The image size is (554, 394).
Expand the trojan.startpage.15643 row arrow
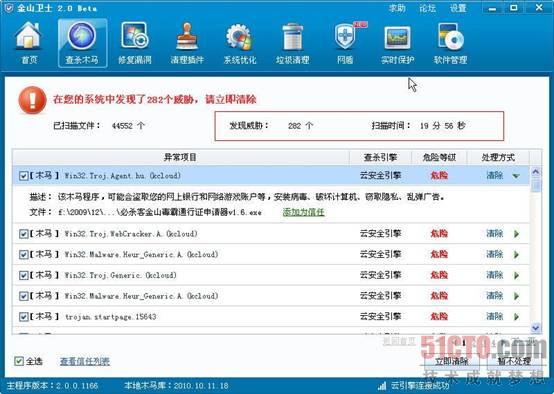pyautogui.click(x=517, y=317)
